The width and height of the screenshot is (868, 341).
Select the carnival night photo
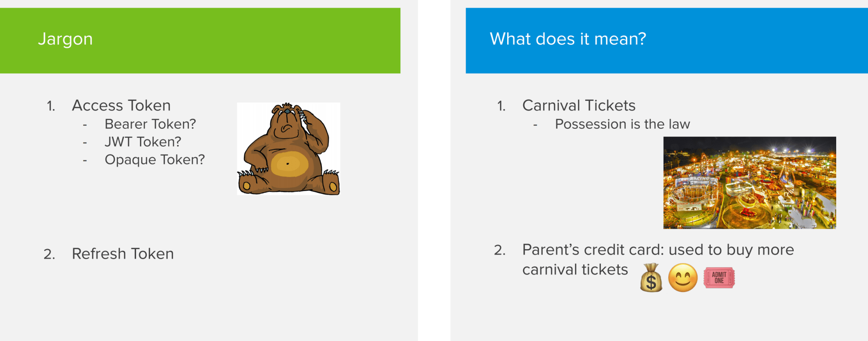point(750,183)
